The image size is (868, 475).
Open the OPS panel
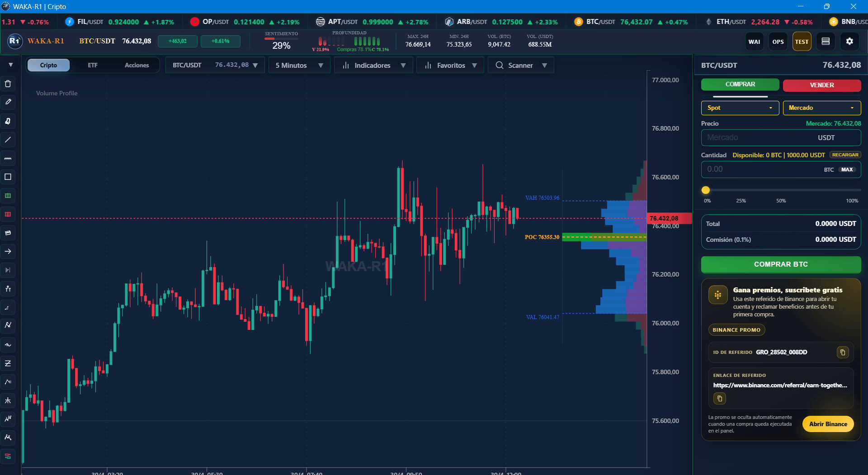778,42
